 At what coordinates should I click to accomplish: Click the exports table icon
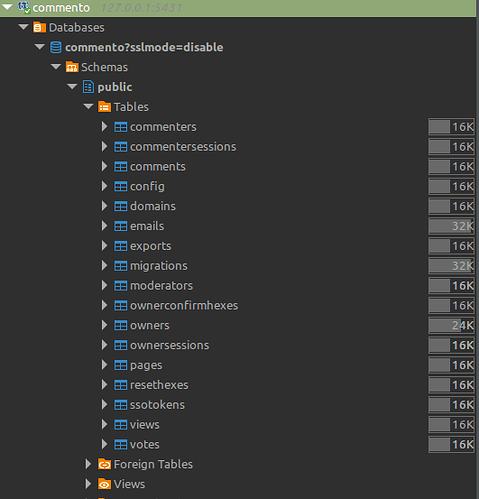click(x=121, y=246)
